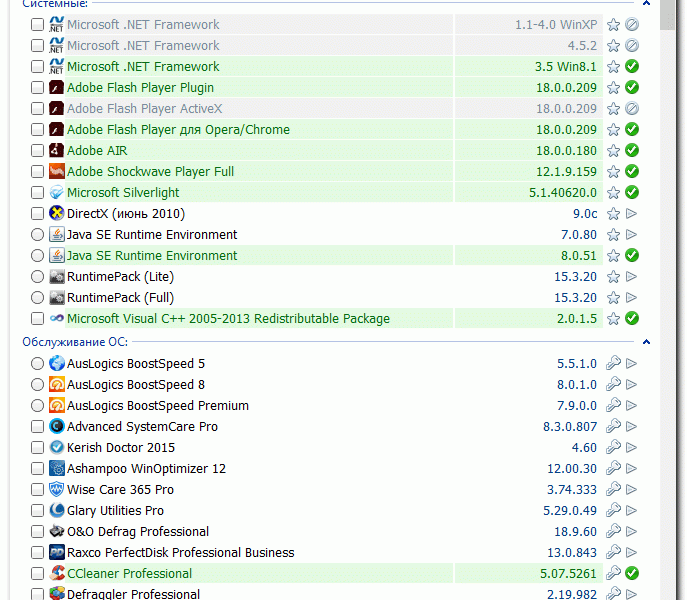
Task: Click the green check icon for Adobe Shockwave Player Full
Action: tap(632, 171)
